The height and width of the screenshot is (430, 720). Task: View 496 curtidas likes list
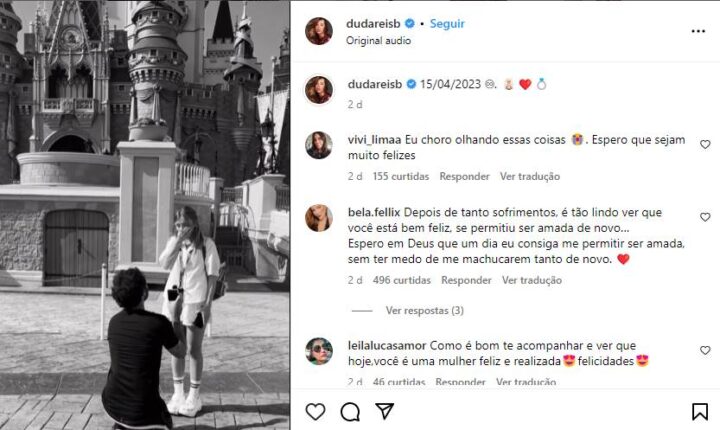(x=402, y=280)
